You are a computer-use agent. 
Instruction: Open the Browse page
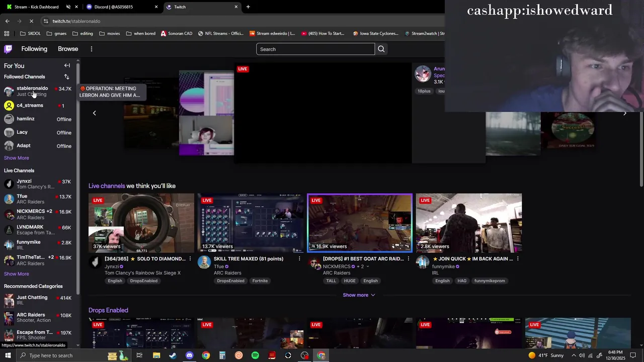click(68, 49)
